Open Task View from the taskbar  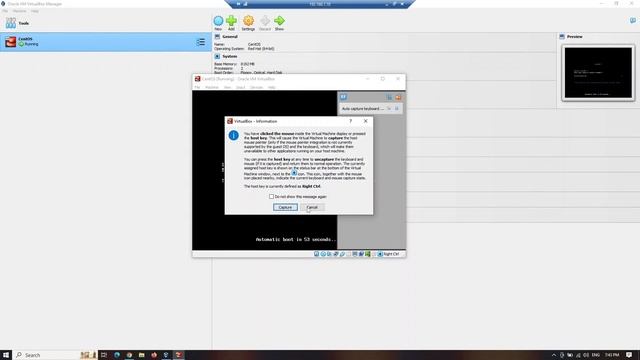[x=104, y=355]
